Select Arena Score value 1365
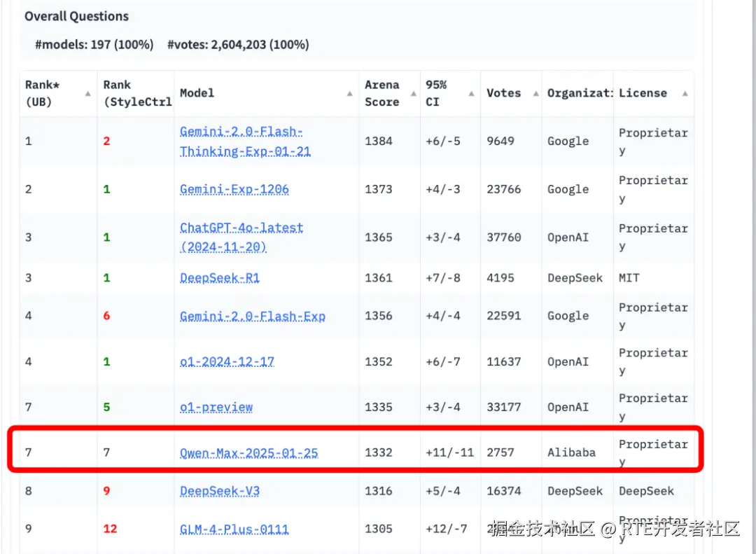Image resolution: width=756 pixels, height=554 pixels. click(379, 237)
